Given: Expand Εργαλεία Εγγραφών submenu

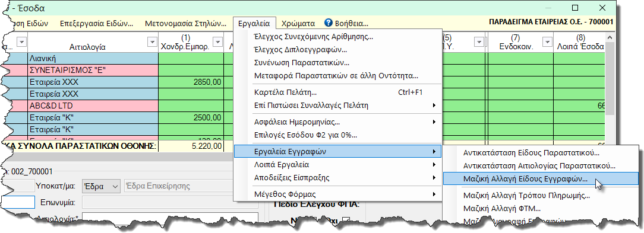Looking at the screenshot, I should click(337, 151).
